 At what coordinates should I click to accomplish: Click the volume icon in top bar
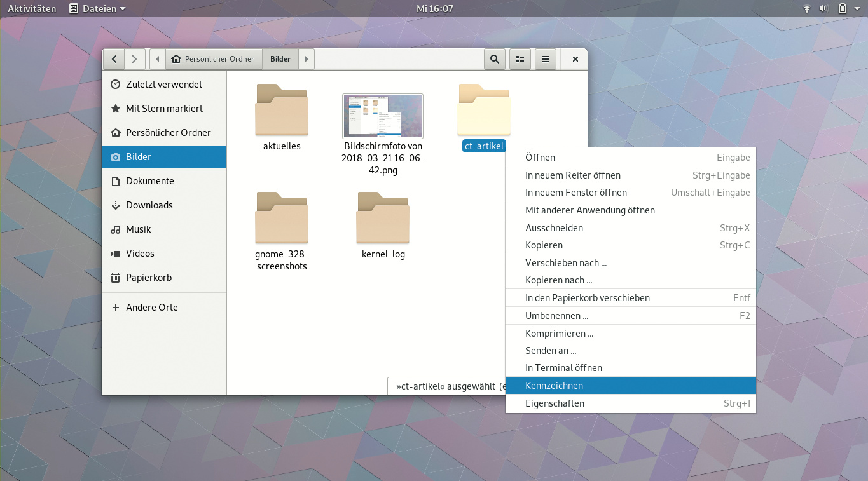click(x=823, y=8)
